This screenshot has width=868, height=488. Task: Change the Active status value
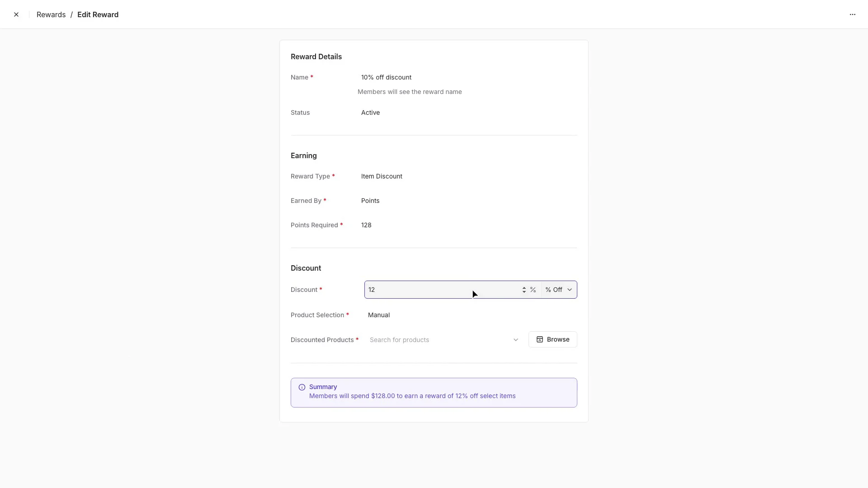tap(467, 113)
